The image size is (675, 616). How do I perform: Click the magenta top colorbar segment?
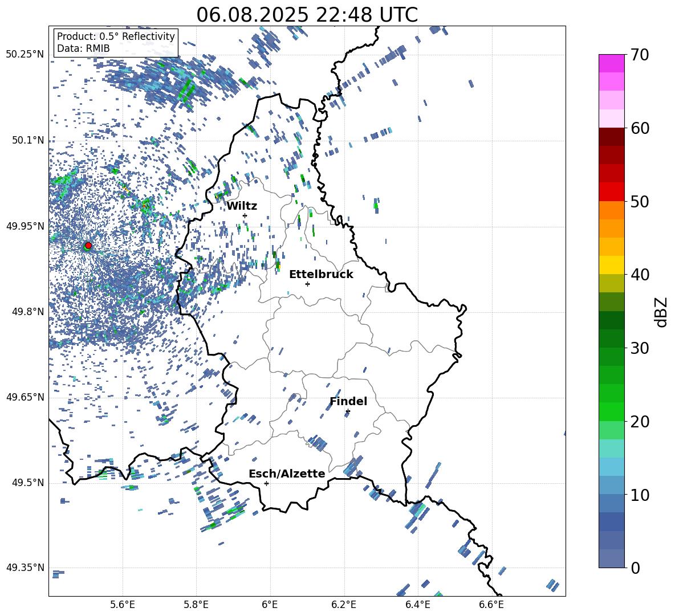tap(612, 63)
